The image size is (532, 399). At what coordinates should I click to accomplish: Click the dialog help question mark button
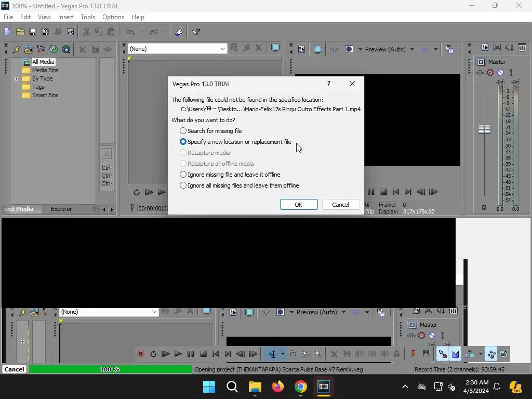[329, 84]
